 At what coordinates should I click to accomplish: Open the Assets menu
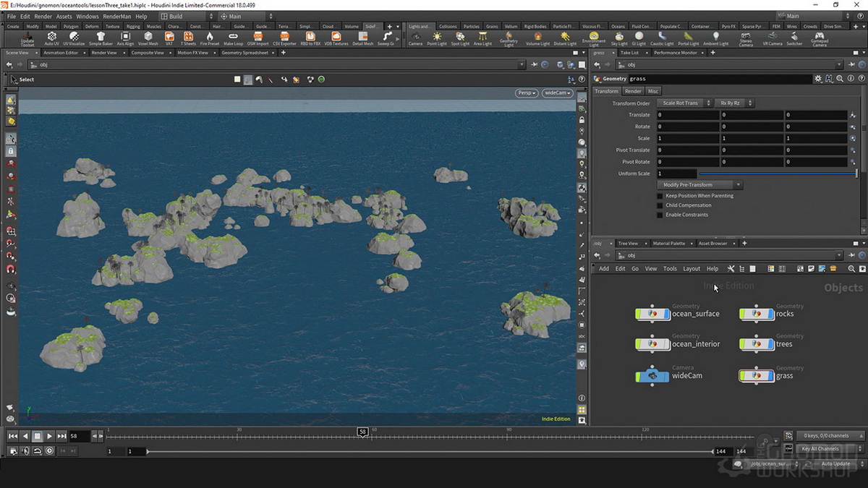pyautogui.click(x=64, y=16)
